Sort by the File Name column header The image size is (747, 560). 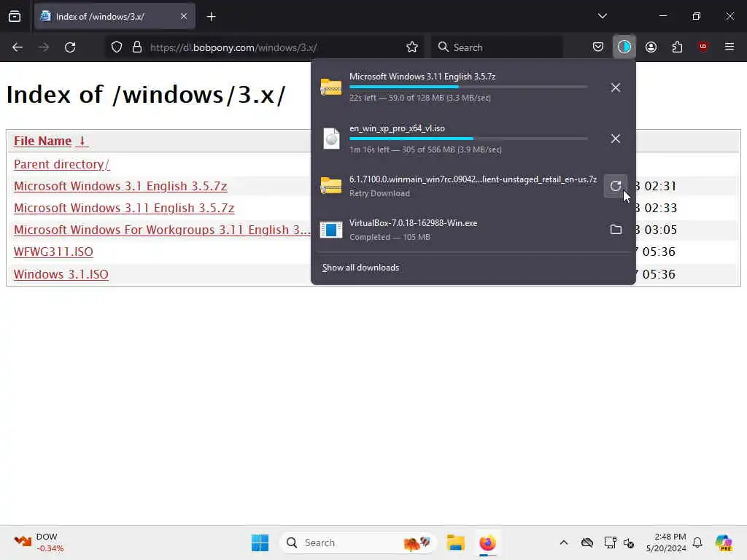[x=50, y=141]
